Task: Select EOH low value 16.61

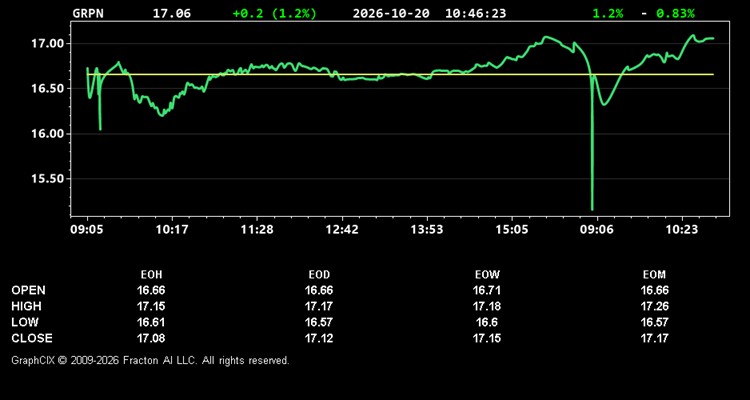Action: tap(151, 322)
